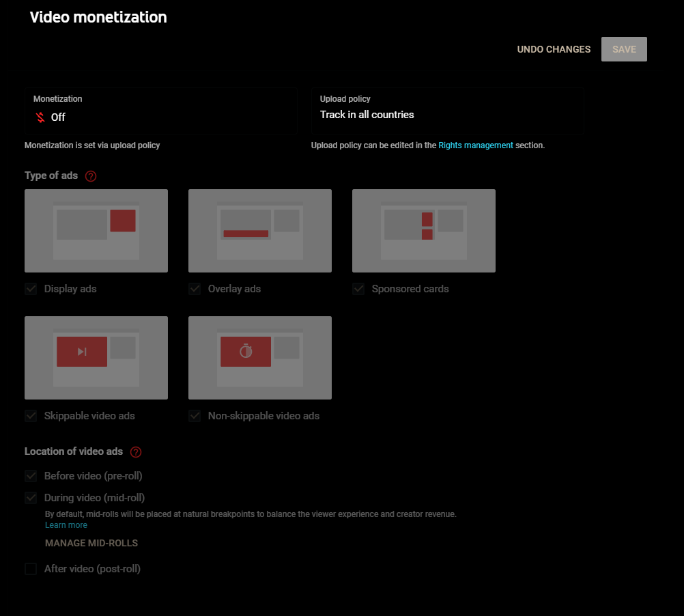The width and height of the screenshot is (684, 616).
Task: Select the Skippable video ads preview thumbnail
Action: tap(96, 358)
